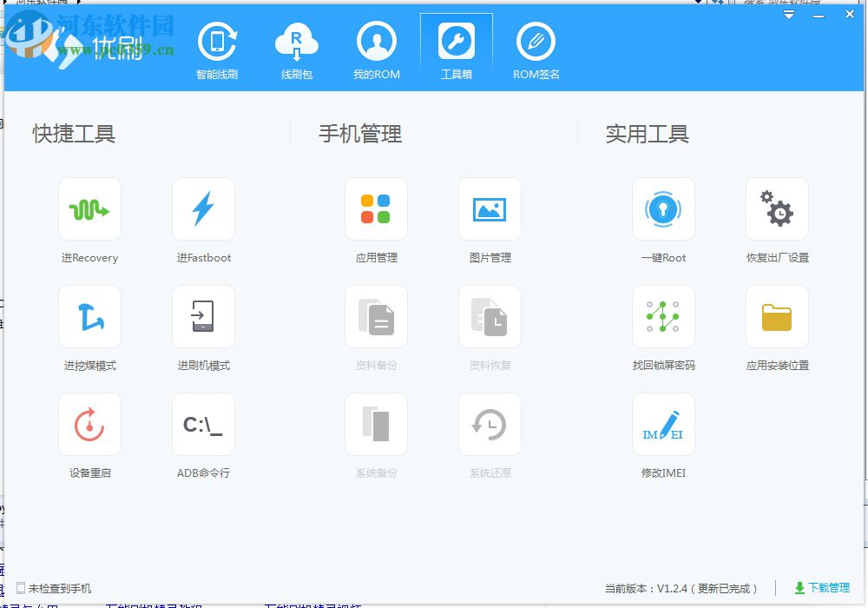Image resolution: width=868 pixels, height=608 pixels.
Task: Open 应用管理 app management
Action: click(377, 220)
